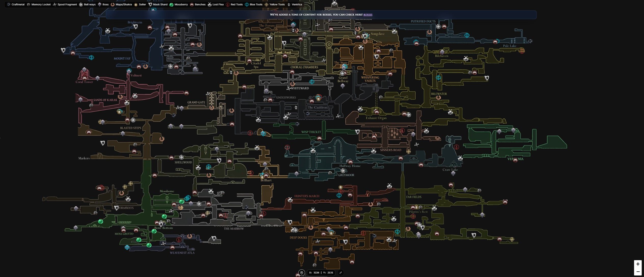
Task: Click the Spool Fragment icon in the legend
Action: coord(55,4)
